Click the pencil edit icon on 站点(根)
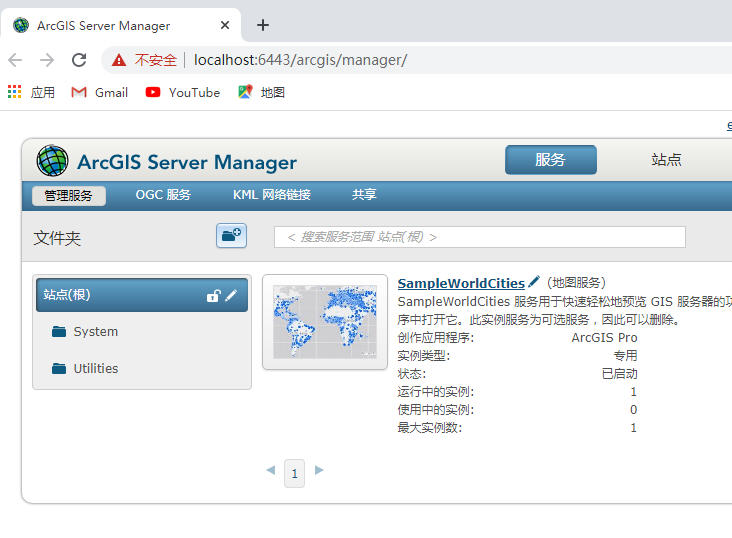 (x=231, y=295)
